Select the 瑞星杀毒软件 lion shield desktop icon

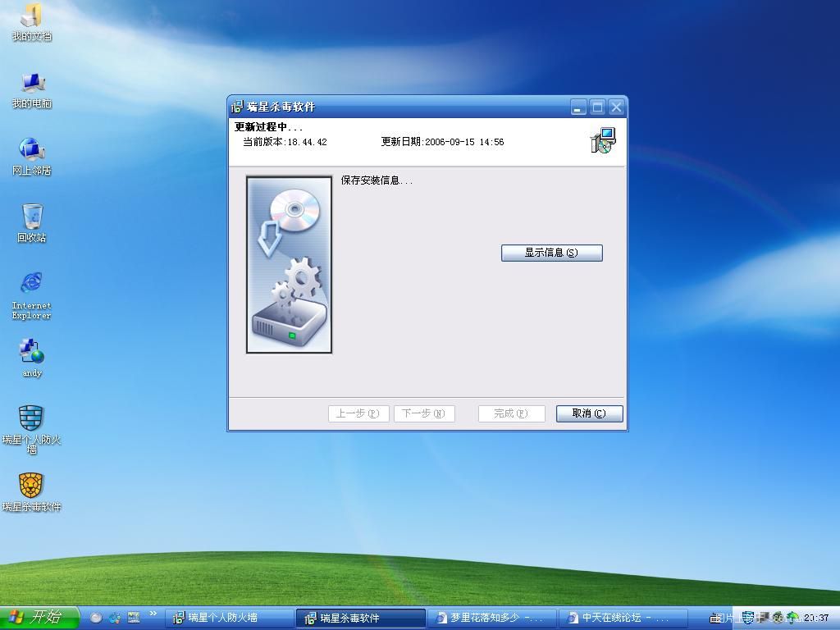pyautogui.click(x=32, y=492)
